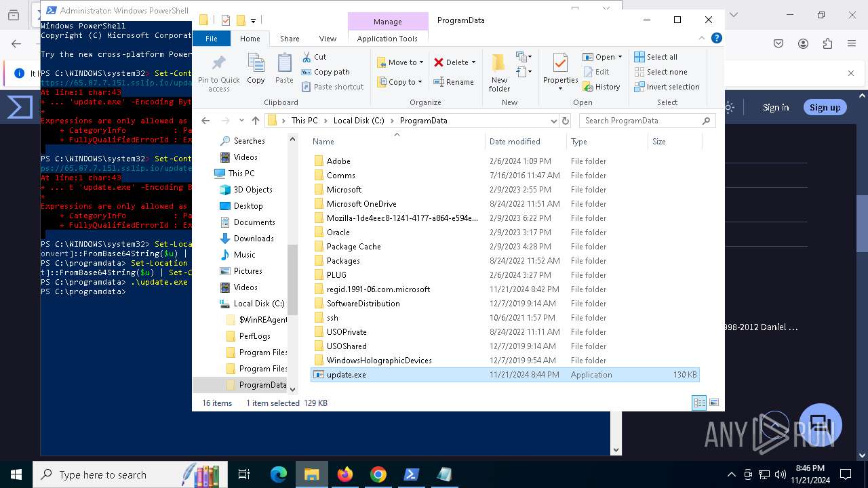The width and height of the screenshot is (868, 488).
Task: Click navigation pane scroll down arrow
Action: click(x=293, y=389)
